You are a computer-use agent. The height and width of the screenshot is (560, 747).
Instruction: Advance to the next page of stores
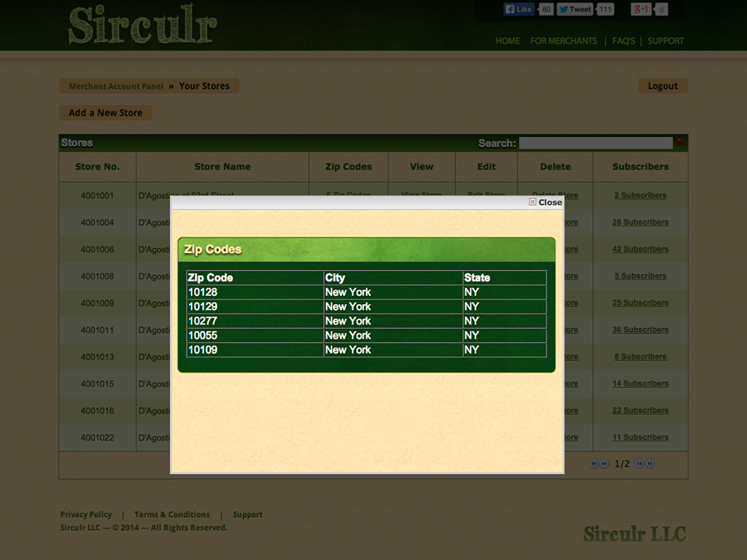click(x=639, y=464)
